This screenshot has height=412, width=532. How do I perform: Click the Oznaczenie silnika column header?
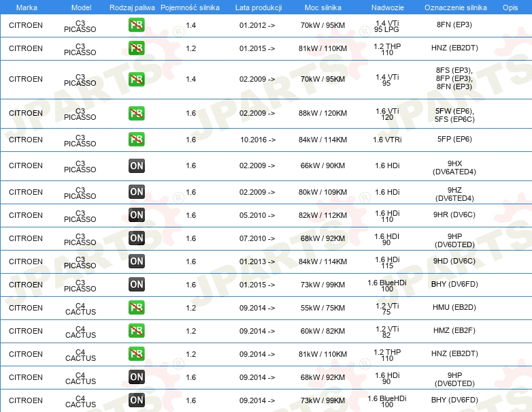(x=455, y=7)
